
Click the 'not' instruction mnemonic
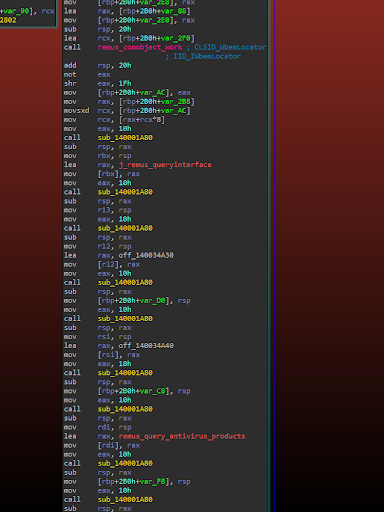point(70,75)
